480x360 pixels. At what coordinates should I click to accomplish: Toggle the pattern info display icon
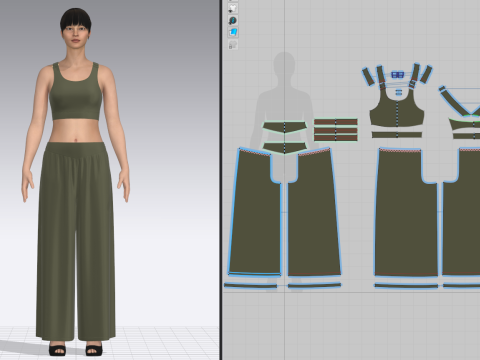pyautogui.click(x=233, y=20)
